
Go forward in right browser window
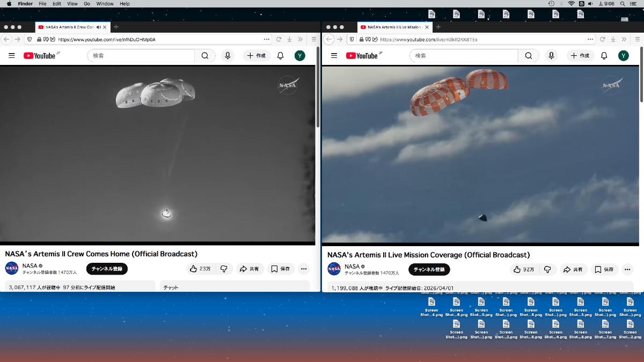340,39
